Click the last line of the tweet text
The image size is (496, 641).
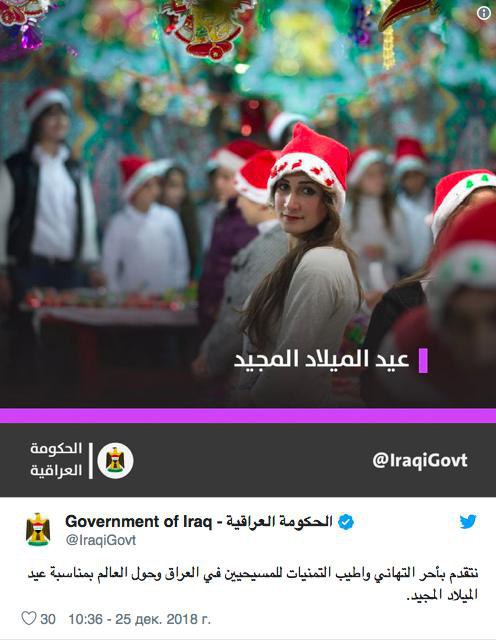tap(442, 595)
